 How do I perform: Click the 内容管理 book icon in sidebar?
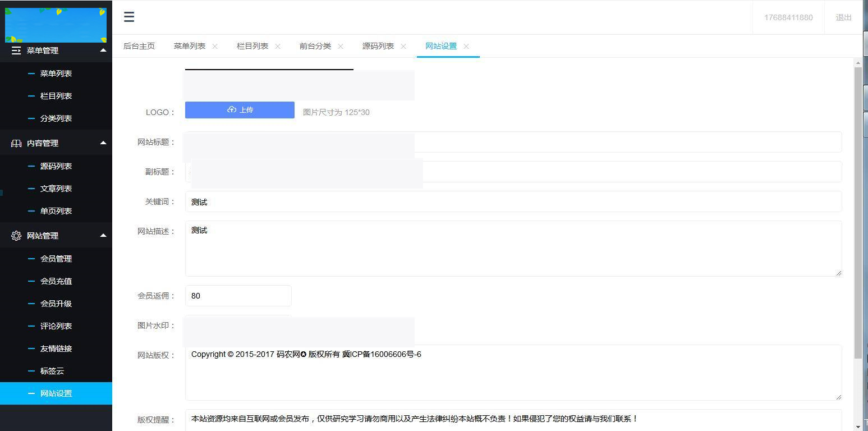coord(16,143)
